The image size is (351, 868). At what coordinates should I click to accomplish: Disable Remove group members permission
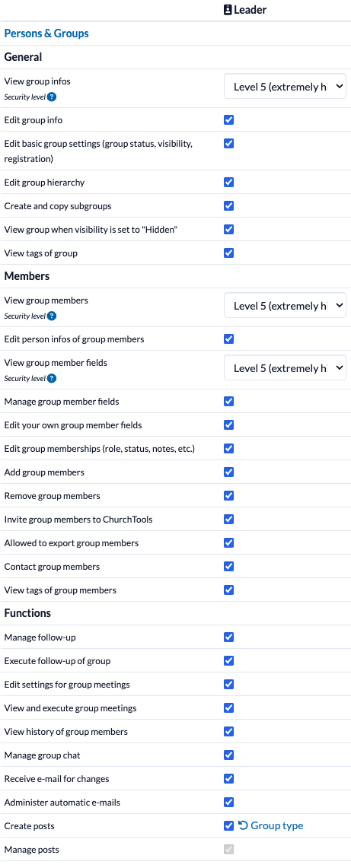click(x=228, y=495)
